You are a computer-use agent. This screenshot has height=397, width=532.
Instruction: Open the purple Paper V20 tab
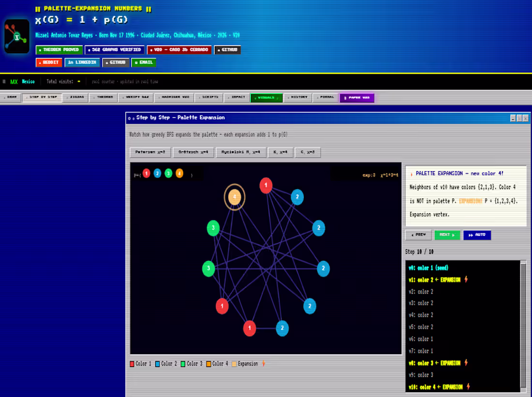click(357, 98)
